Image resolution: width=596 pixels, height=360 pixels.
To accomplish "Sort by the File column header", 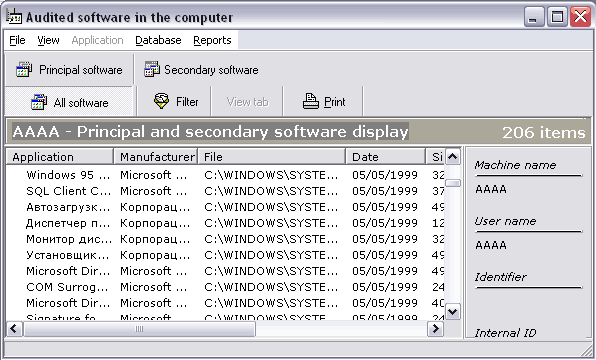I will point(272,157).
